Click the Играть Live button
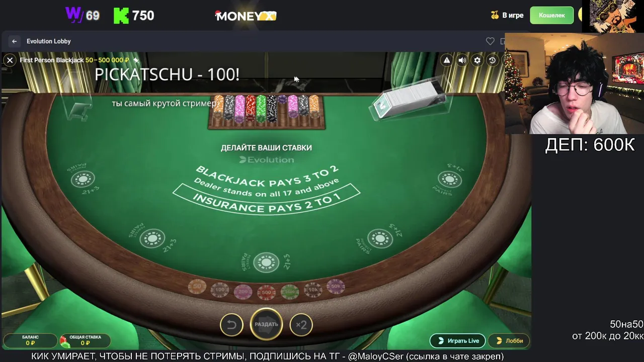The image size is (644, 362). click(x=457, y=341)
